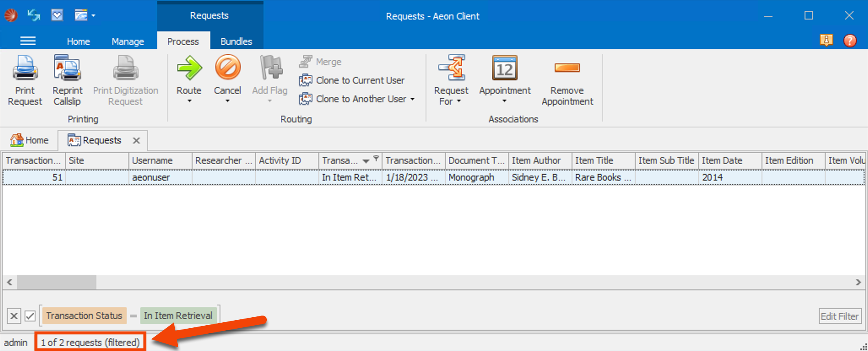Image resolution: width=868 pixels, height=351 pixels.
Task: Open the hamburger application menu
Action: [x=28, y=41]
